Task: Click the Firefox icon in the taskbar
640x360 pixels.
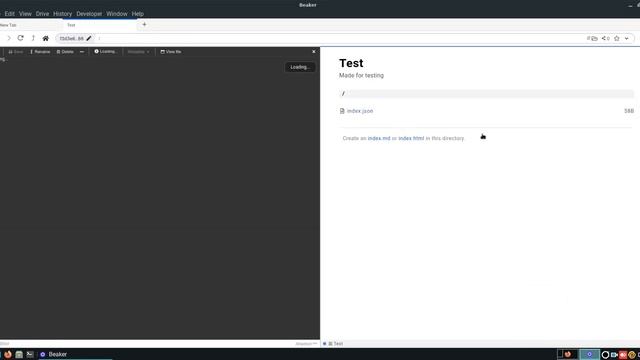Action: [x=8, y=354]
